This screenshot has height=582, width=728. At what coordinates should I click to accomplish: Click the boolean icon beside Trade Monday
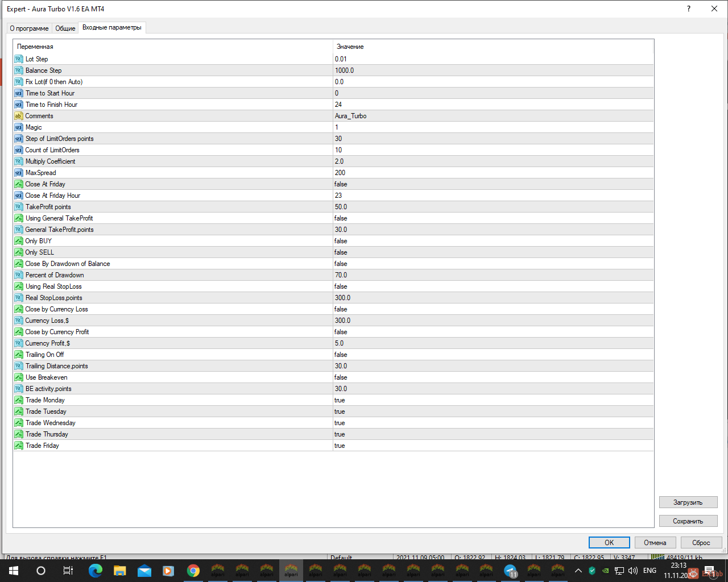pos(19,400)
